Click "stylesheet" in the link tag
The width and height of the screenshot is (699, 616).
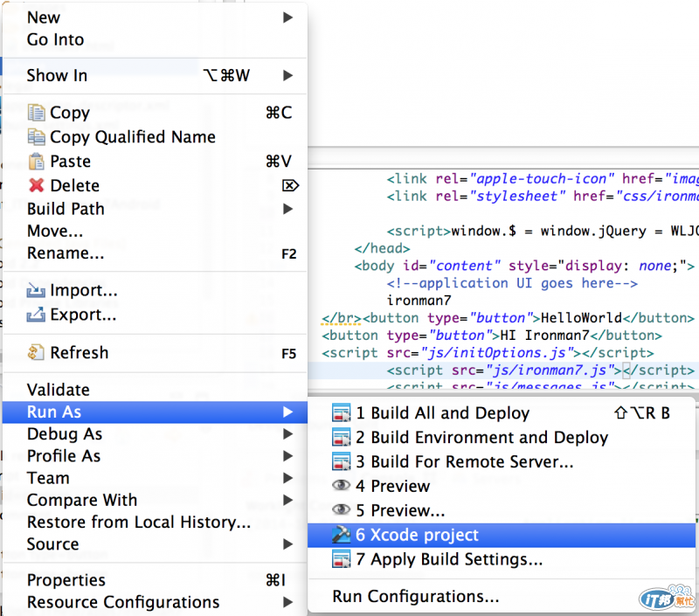[x=517, y=196]
